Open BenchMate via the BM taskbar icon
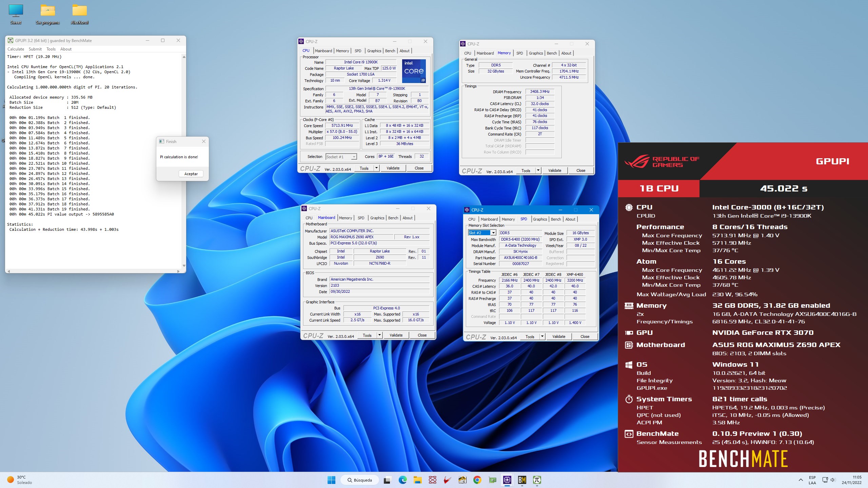Viewport: 868px width, 488px height. [x=522, y=480]
